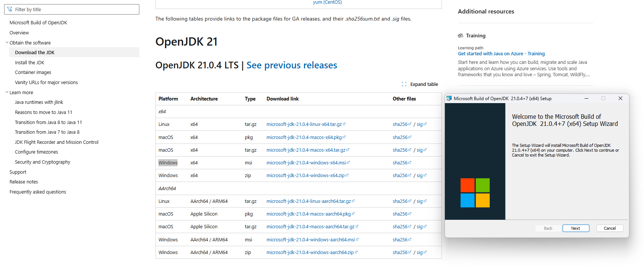This screenshot has height=266, width=644.
Task: Click the Filter by title input field
Action: coord(72,9)
